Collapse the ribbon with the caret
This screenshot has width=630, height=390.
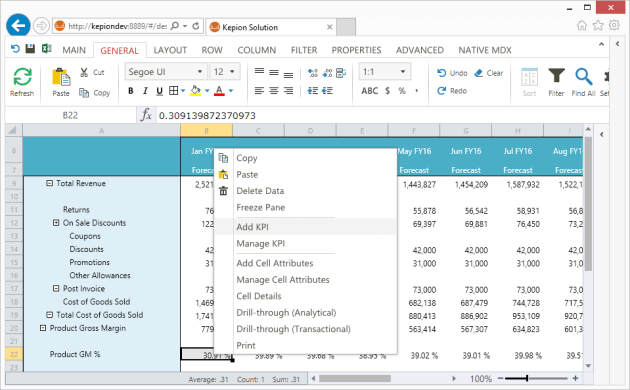coord(601,44)
